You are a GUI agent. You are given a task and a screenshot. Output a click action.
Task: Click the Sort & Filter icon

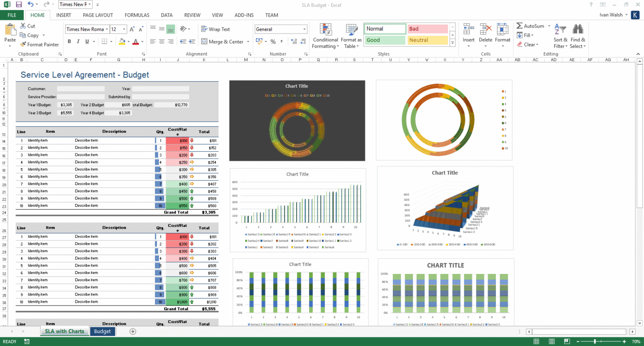point(560,35)
